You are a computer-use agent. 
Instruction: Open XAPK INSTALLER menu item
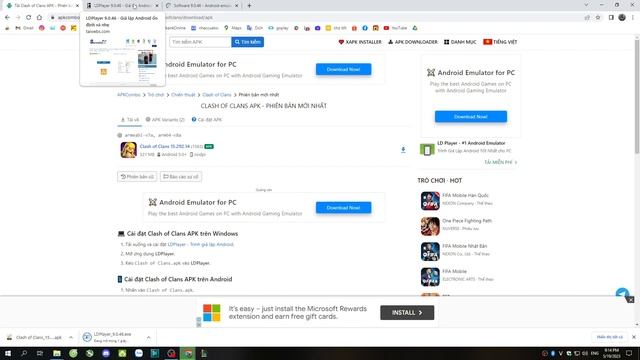tap(360, 42)
